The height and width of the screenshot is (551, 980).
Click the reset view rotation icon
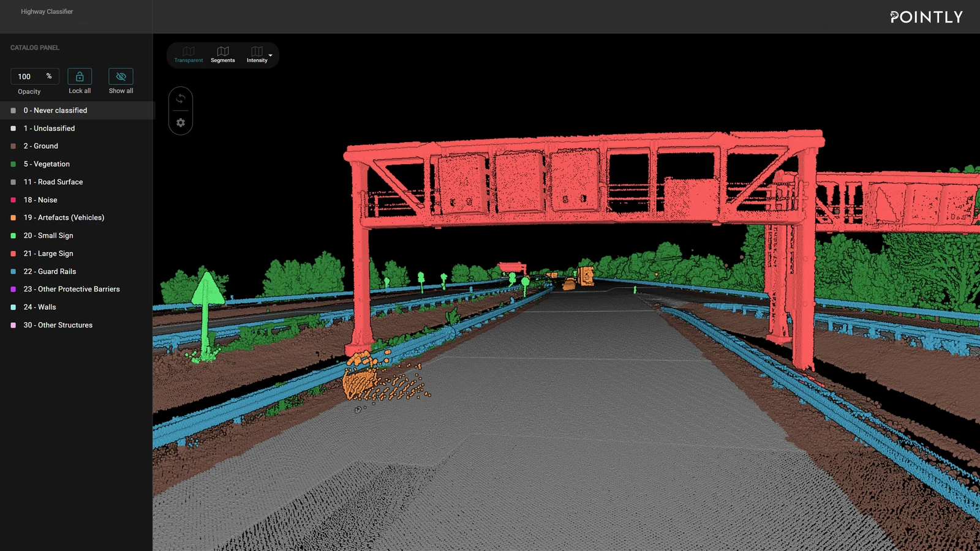coord(181,99)
